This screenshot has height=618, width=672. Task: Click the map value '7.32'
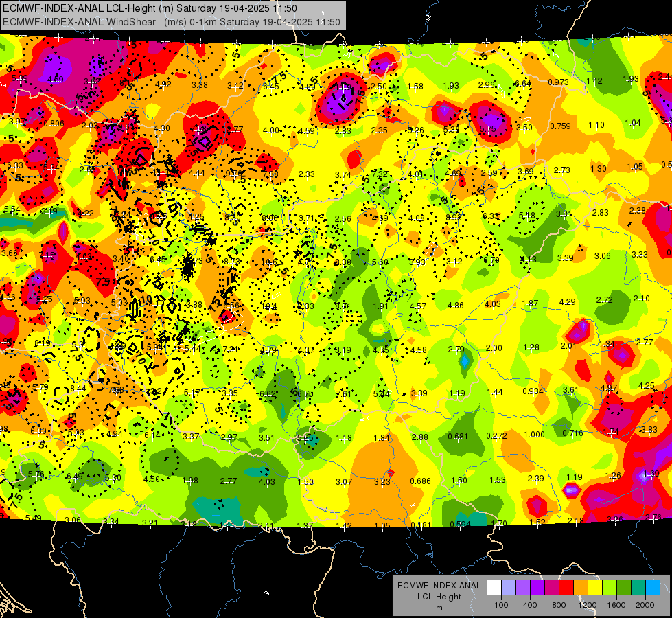[x=380, y=174]
